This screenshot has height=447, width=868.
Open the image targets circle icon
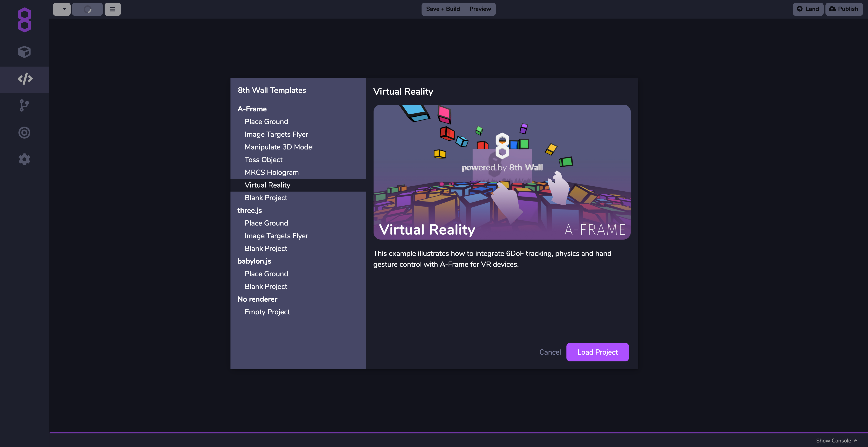tap(24, 132)
